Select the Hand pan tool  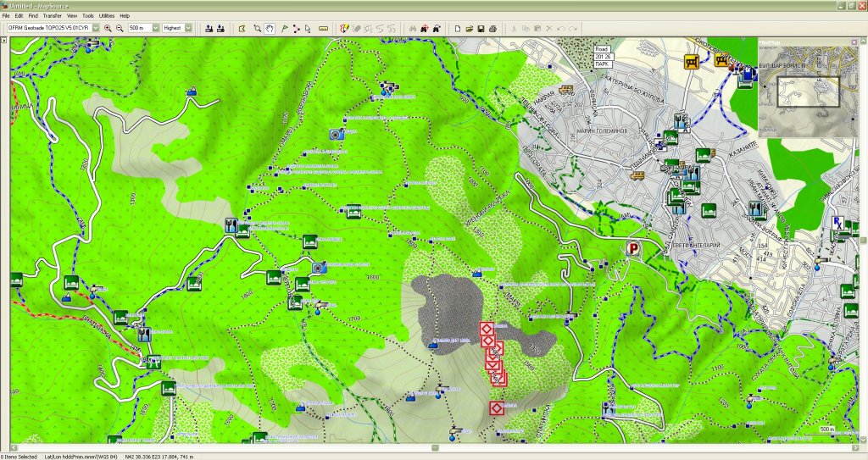(x=270, y=28)
